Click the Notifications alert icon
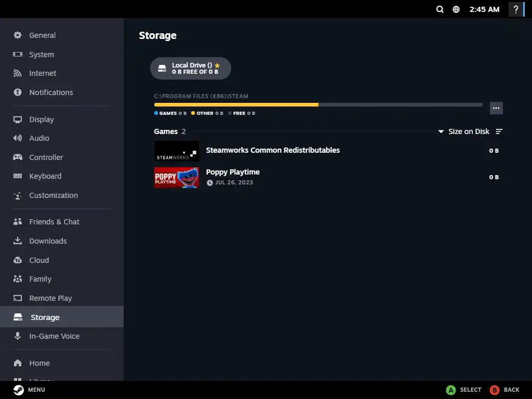 [x=18, y=92]
